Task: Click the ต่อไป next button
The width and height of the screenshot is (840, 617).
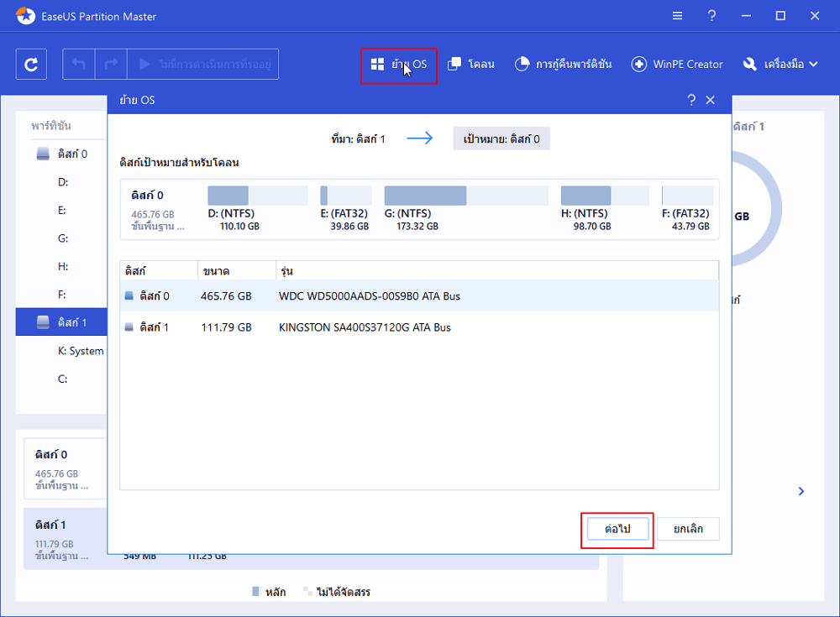Action: pyautogui.click(x=617, y=529)
